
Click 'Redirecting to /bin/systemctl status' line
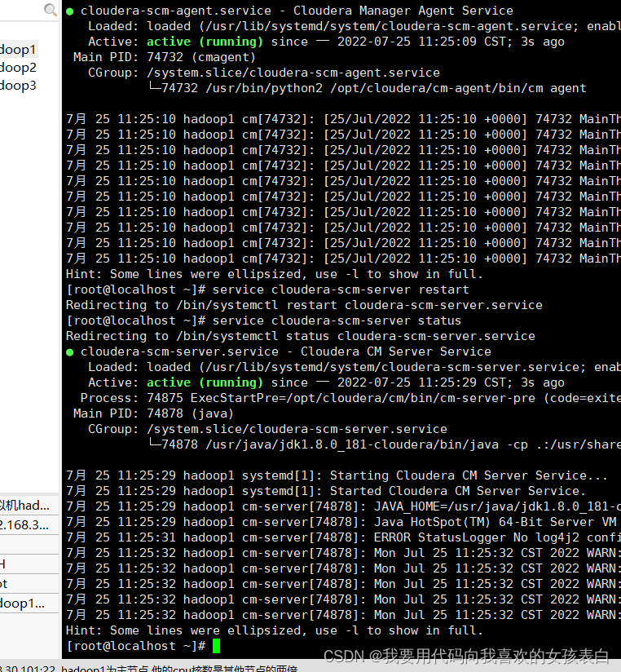pos(301,336)
